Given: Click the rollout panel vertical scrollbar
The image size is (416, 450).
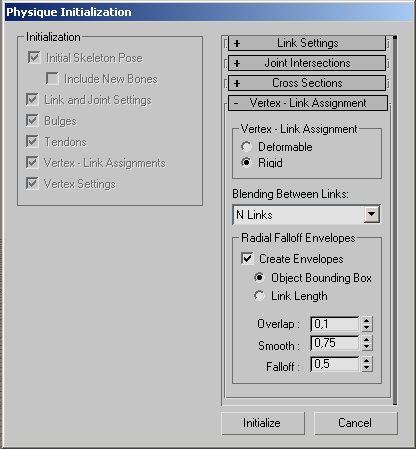Looking at the screenshot, I should point(395,220).
